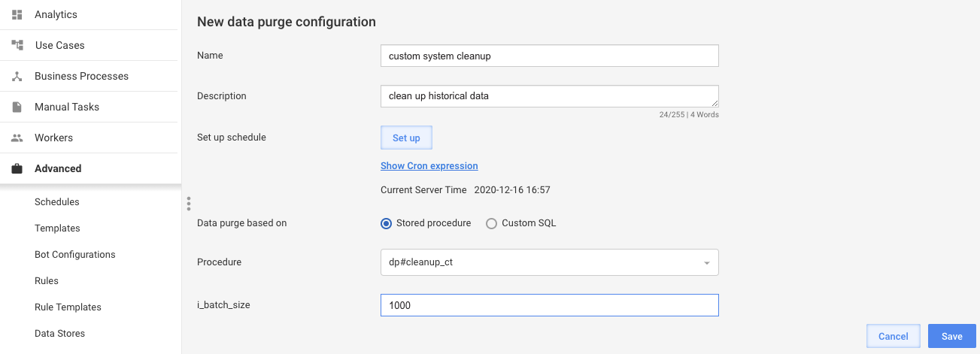Open Data Stores submenu item

tap(59, 333)
